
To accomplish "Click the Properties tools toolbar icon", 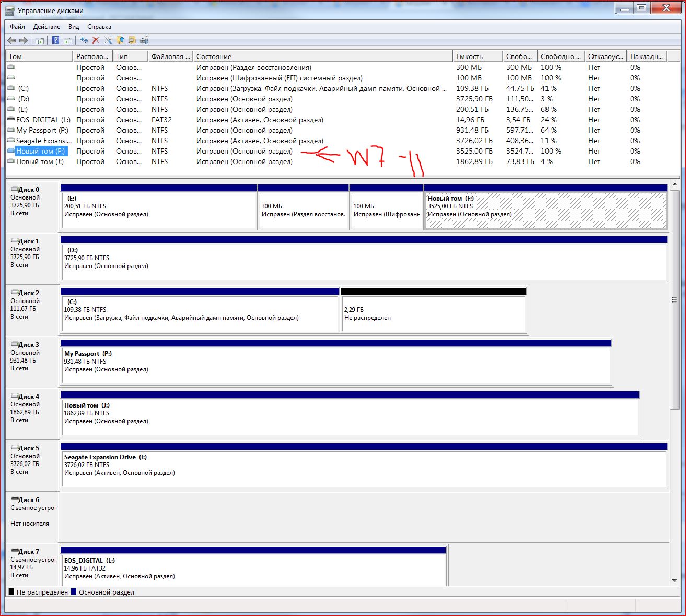I will coord(108,41).
